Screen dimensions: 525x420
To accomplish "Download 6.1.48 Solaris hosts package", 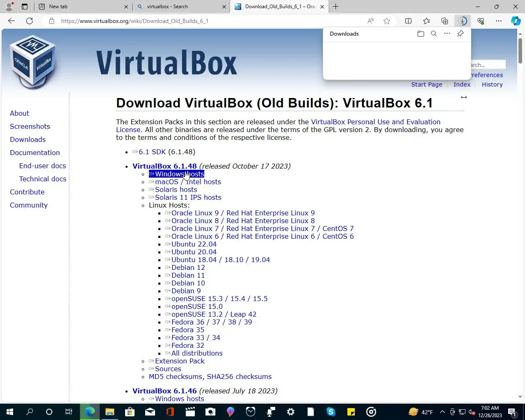I will [176, 189].
